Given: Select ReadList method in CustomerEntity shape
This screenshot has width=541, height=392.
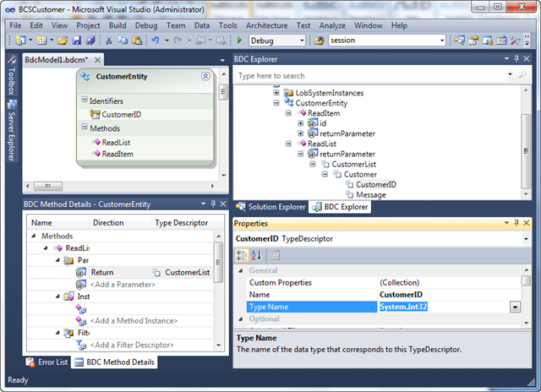Looking at the screenshot, I should 116,143.
